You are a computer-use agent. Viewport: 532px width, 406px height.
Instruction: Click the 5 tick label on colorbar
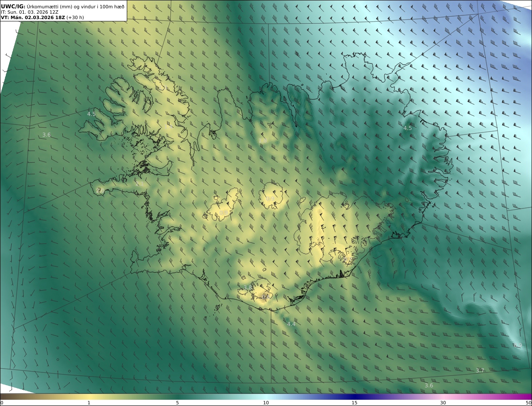[x=177, y=403]
